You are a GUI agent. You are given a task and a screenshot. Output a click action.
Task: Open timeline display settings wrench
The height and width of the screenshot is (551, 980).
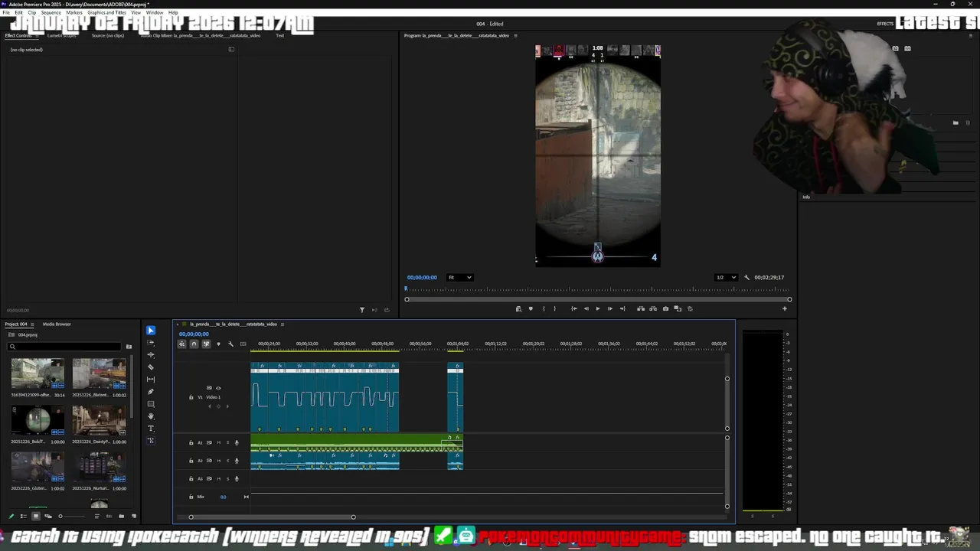(230, 344)
